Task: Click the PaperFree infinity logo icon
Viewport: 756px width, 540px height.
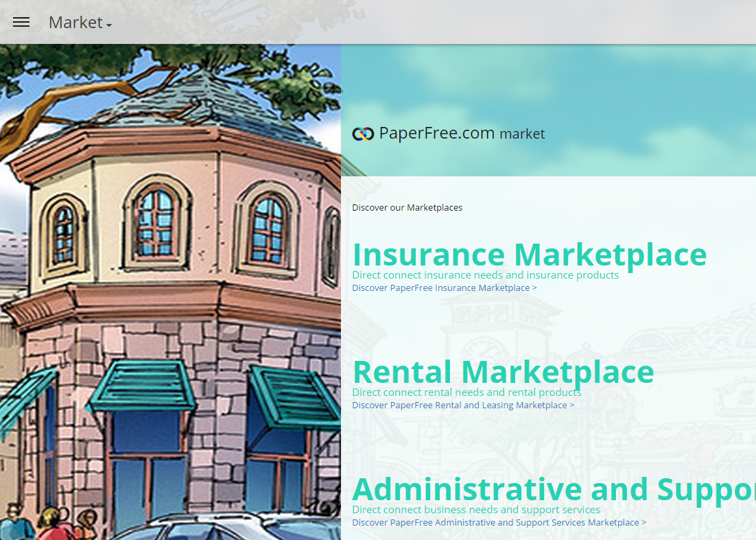Action: point(363,134)
